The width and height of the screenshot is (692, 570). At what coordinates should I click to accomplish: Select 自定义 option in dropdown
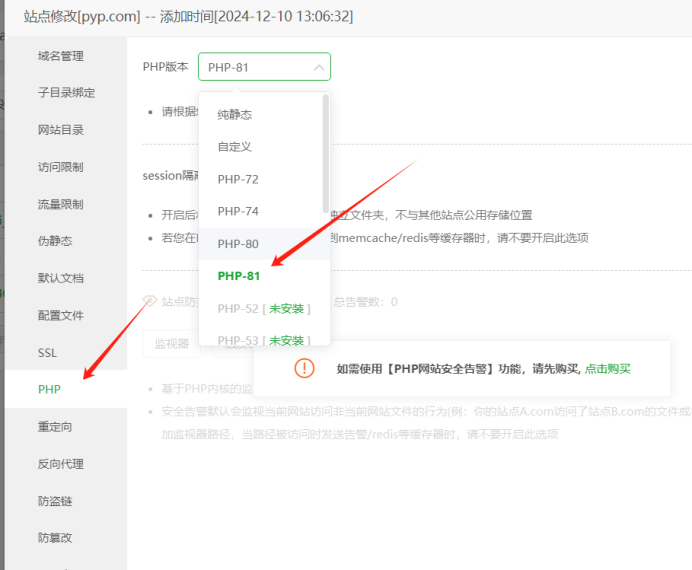point(235,147)
